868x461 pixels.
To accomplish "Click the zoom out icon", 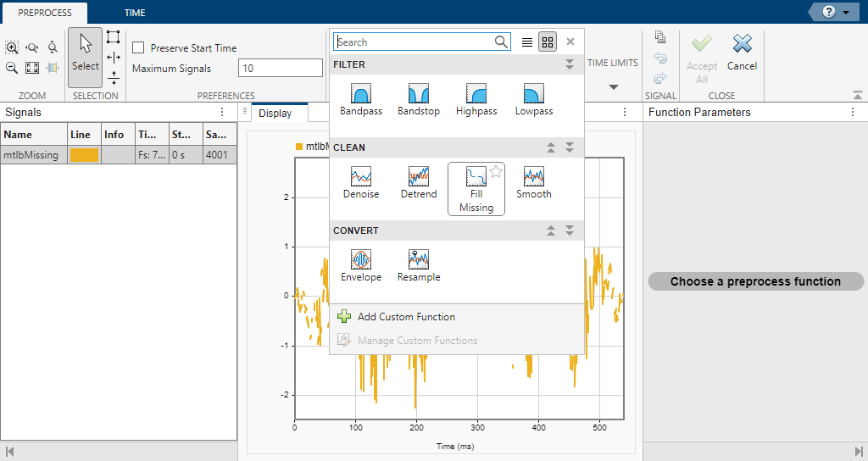I will tap(12, 68).
